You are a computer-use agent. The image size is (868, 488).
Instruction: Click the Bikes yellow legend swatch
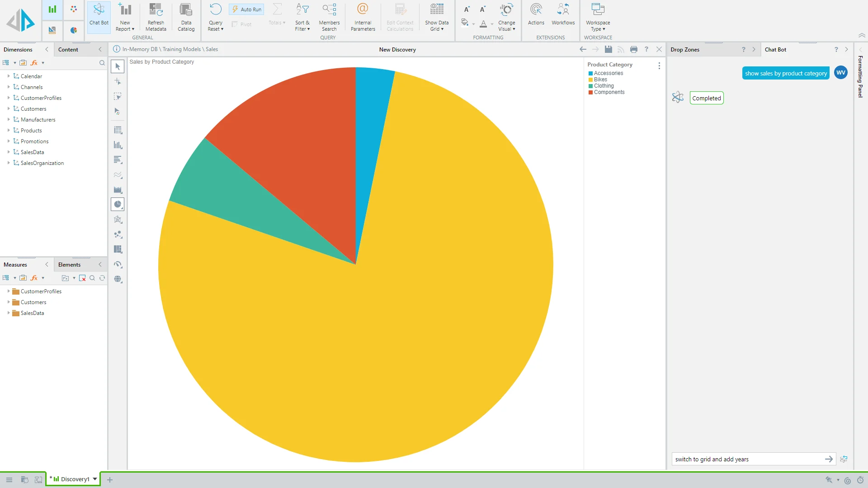pyautogui.click(x=590, y=80)
